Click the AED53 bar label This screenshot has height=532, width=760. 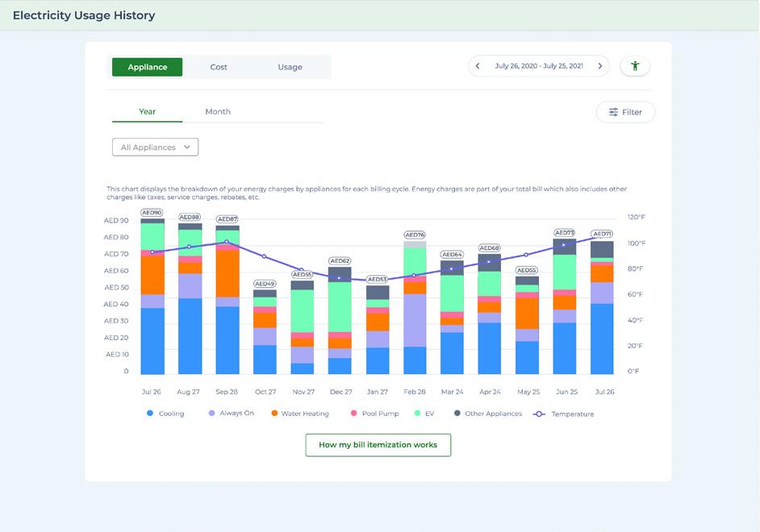coord(377,280)
